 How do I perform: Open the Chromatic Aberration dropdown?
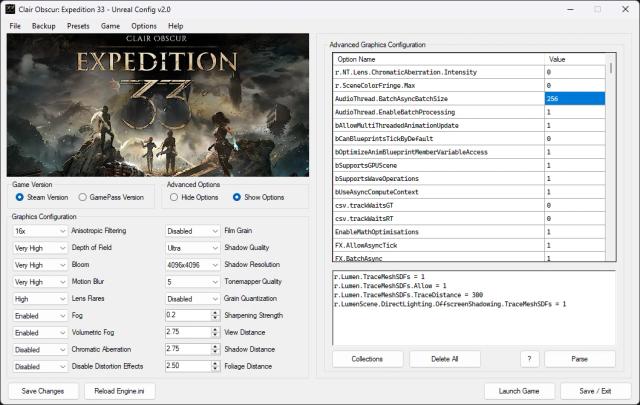[40, 350]
